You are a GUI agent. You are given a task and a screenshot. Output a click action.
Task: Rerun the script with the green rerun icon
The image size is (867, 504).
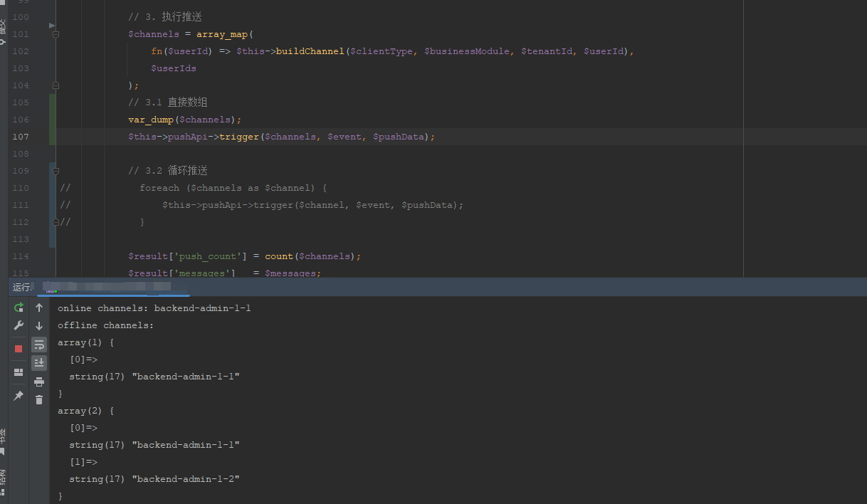point(19,308)
